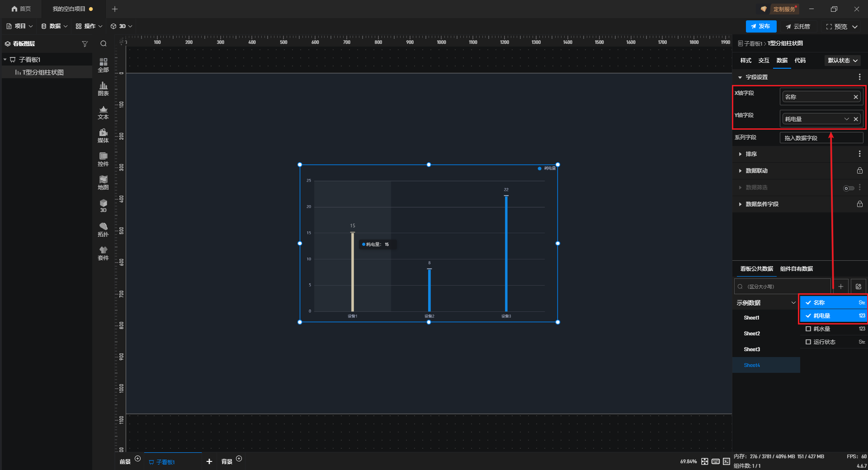This screenshot has height=470, width=868.
Task: Open the 地图 (map) component category
Action: [103, 183]
